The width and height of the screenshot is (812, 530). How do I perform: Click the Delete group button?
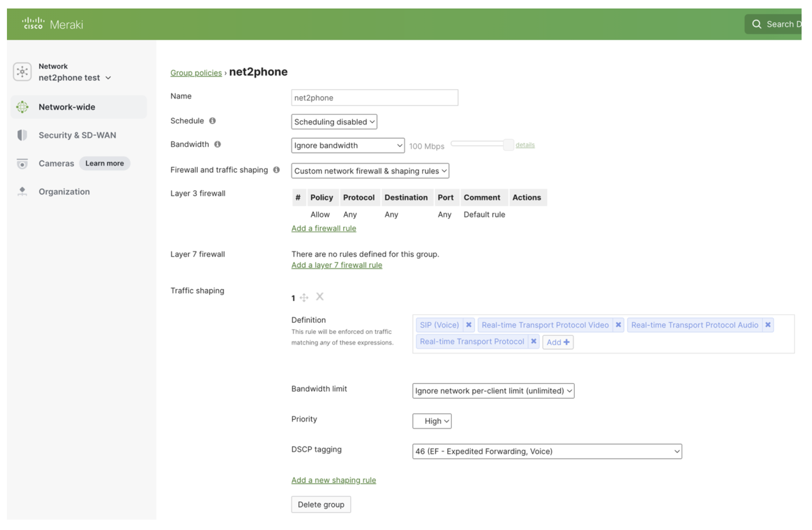(321, 505)
